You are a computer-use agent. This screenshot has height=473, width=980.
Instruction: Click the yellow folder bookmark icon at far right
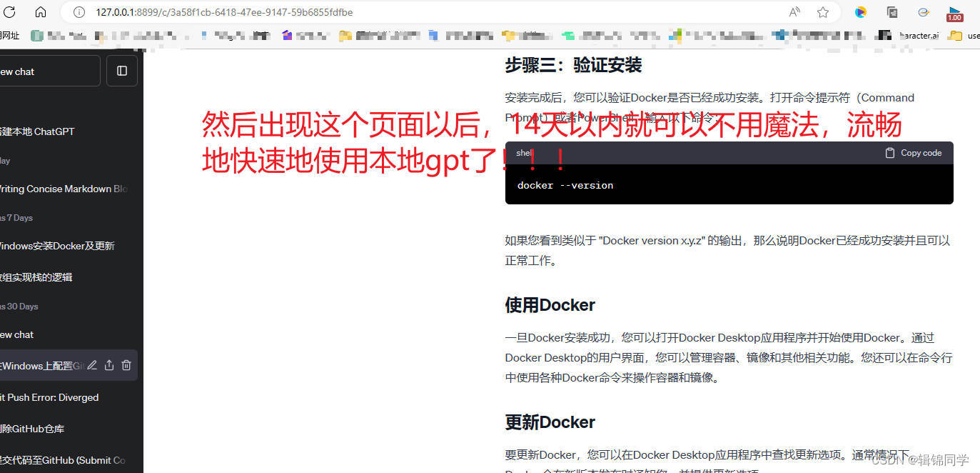pyautogui.click(x=955, y=36)
